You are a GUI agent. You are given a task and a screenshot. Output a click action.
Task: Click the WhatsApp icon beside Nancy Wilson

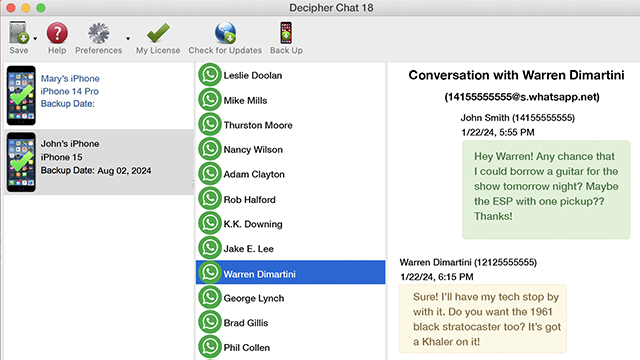tap(210, 149)
